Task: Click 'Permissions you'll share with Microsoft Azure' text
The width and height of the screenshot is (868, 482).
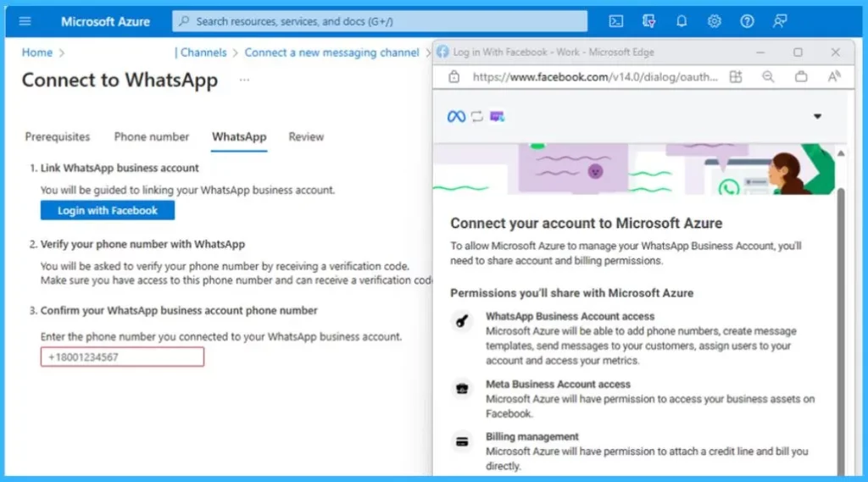Action: click(572, 293)
